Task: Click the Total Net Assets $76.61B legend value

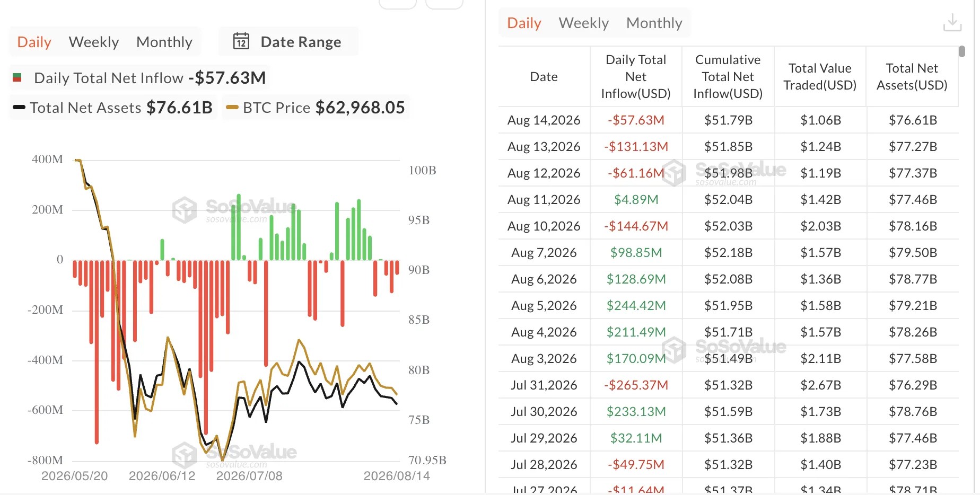Action: [x=179, y=108]
